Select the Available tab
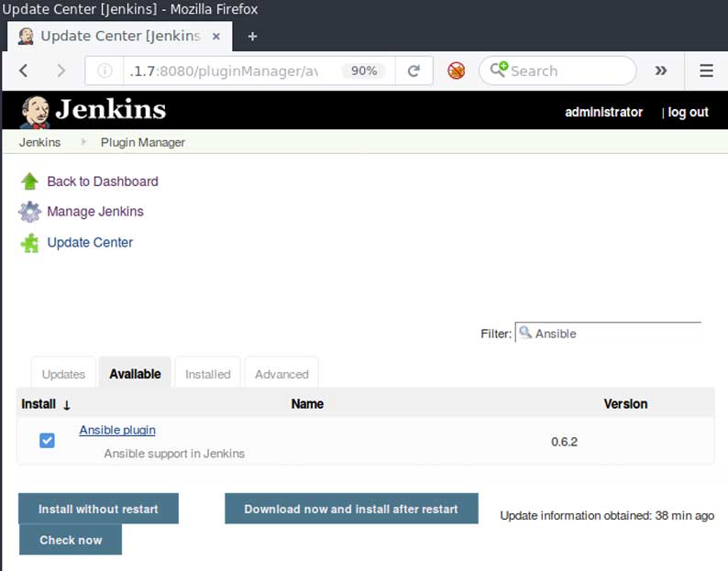The width and height of the screenshot is (728, 571). (x=135, y=373)
